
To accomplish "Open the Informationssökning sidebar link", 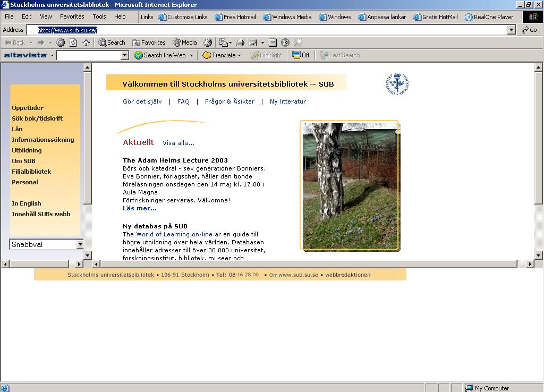I will (43, 140).
